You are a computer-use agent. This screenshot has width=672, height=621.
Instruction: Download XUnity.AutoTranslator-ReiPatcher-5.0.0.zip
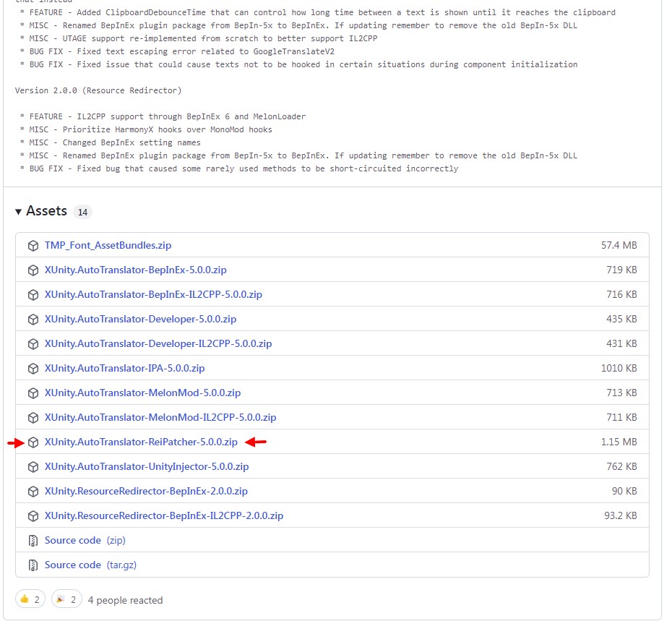pos(141,442)
